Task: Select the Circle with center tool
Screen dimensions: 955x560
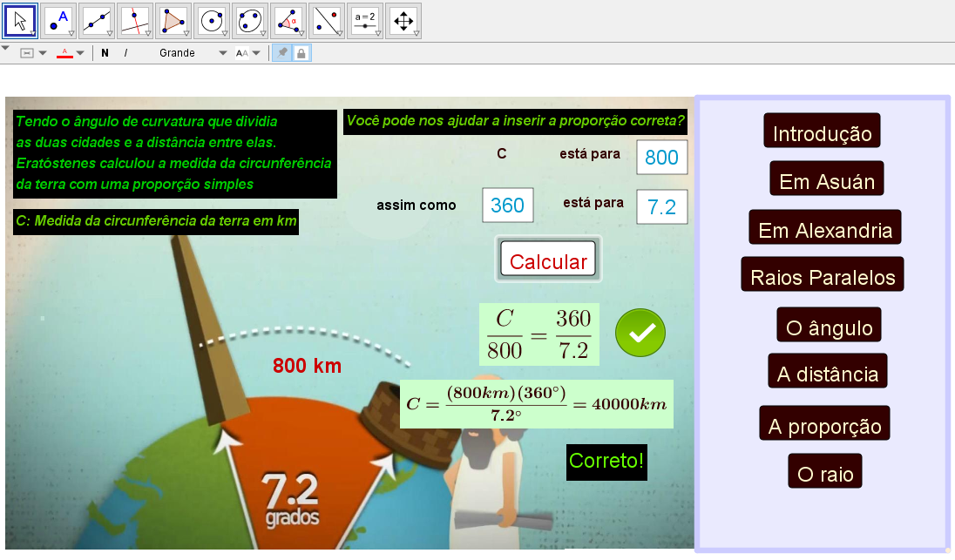Action: [212, 21]
